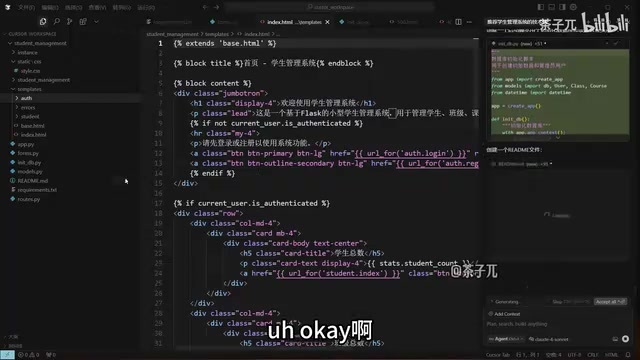Viewport: 640px width, 360px height.
Task: Click the templates breadcrumb segment
Action: (217, 34)
